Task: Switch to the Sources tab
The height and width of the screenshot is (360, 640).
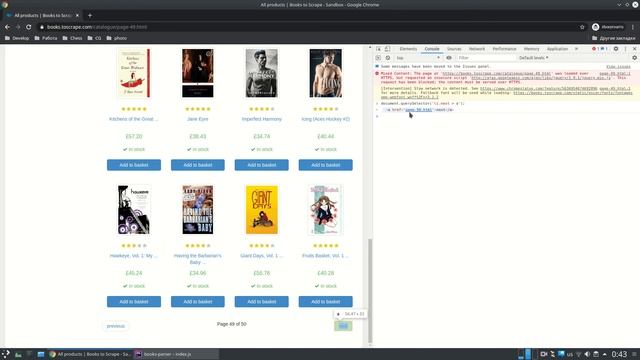Action: (x=454, y=49)
